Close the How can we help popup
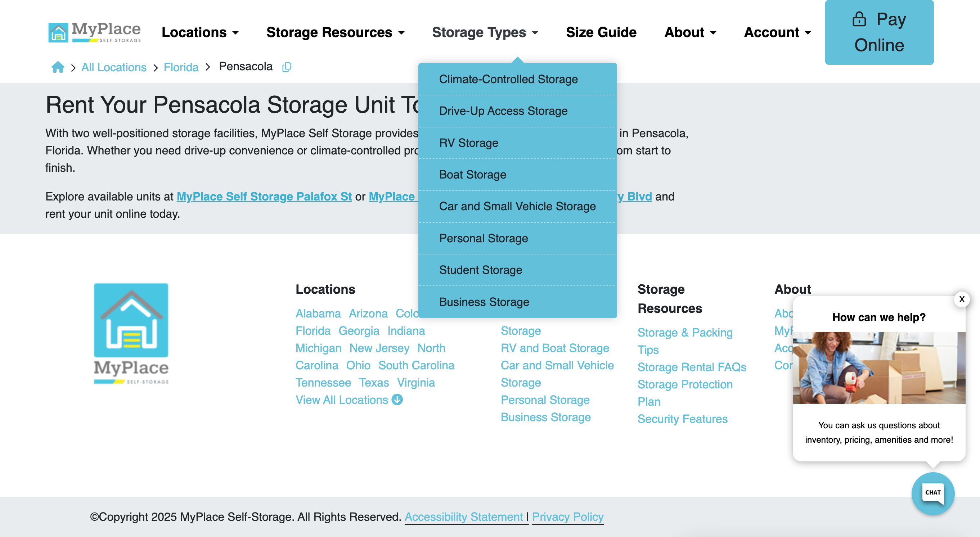Image resolution: width=980 pixels, height=537 pixels. click(x=962, y=299)
